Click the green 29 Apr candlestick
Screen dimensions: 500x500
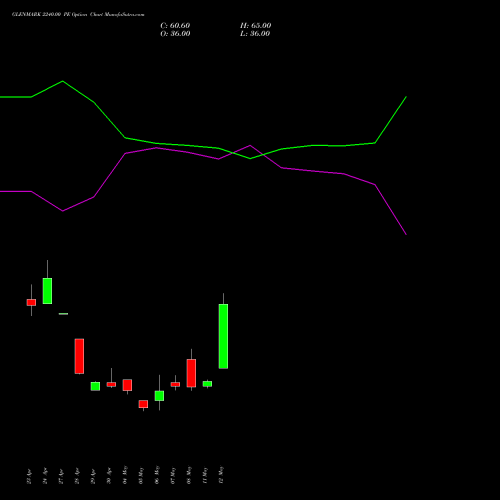point(95,386)
